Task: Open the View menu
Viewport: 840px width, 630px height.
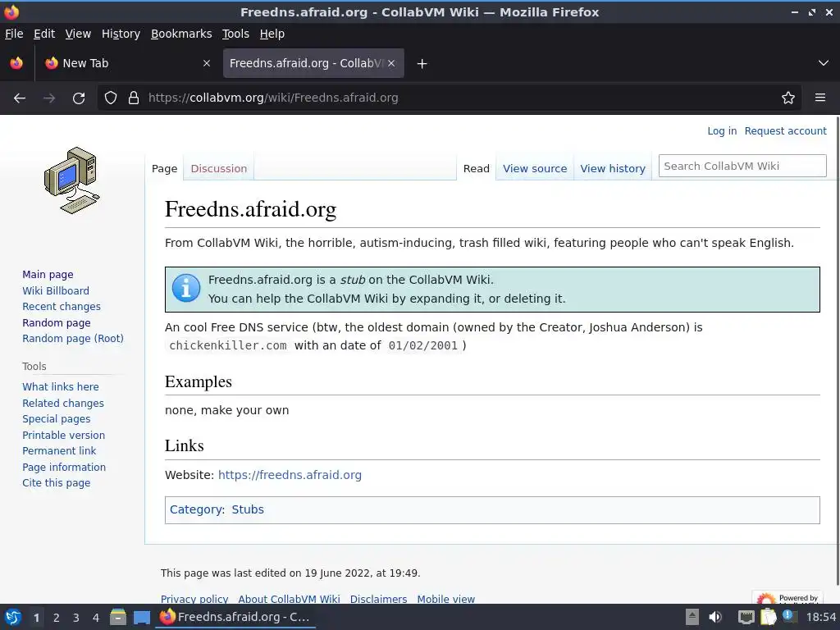Action: pyautogui.click(x=78, y=34)
